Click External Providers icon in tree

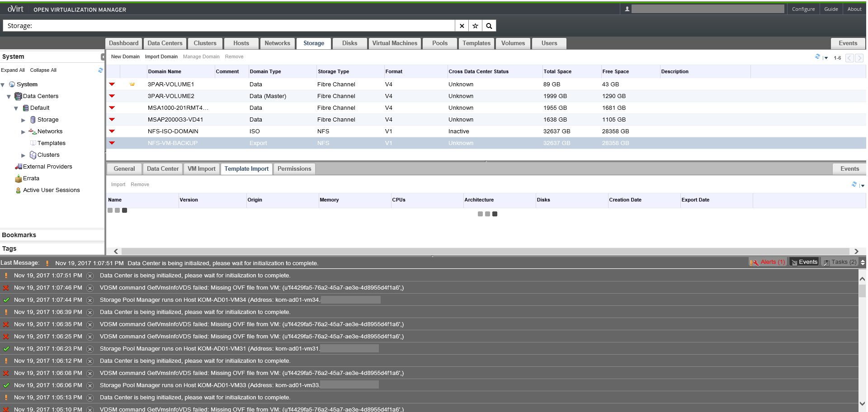pos(19,167)
